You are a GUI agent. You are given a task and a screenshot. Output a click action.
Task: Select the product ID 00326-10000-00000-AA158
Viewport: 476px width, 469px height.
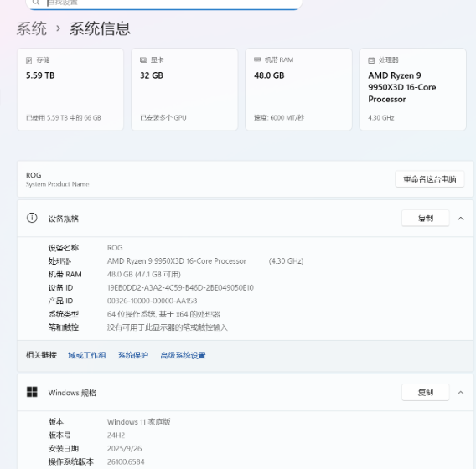click(x=152, y=301)
